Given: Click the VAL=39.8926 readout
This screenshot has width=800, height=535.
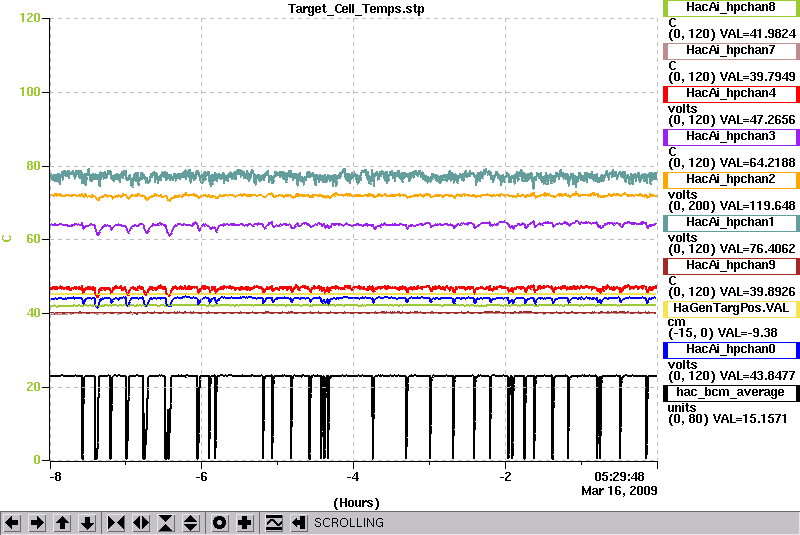Looking at the screenshot, I should (757, 292).
